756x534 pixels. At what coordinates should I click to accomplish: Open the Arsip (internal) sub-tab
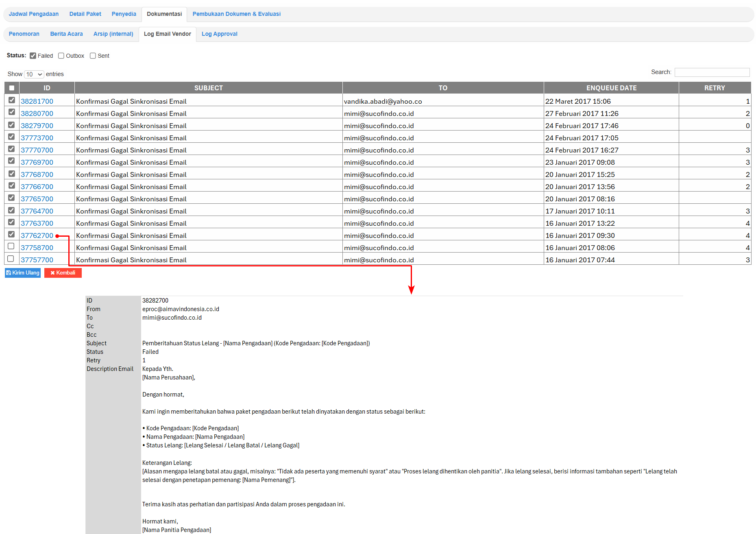click(x=113, y=34)
